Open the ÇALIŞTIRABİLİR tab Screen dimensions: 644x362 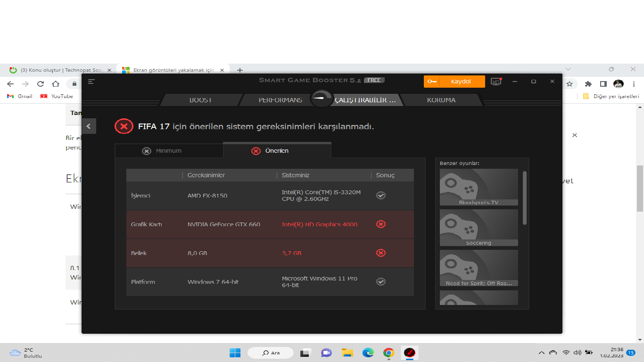coord(365,100)
